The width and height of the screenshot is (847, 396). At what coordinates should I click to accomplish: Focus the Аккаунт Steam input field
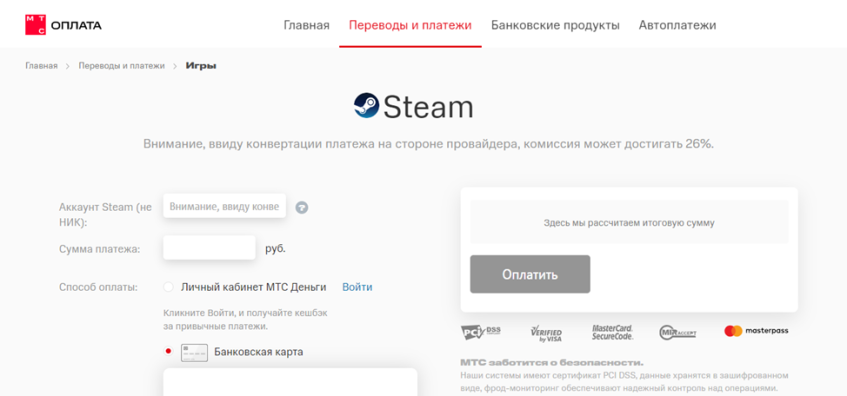tap(225, 206)
